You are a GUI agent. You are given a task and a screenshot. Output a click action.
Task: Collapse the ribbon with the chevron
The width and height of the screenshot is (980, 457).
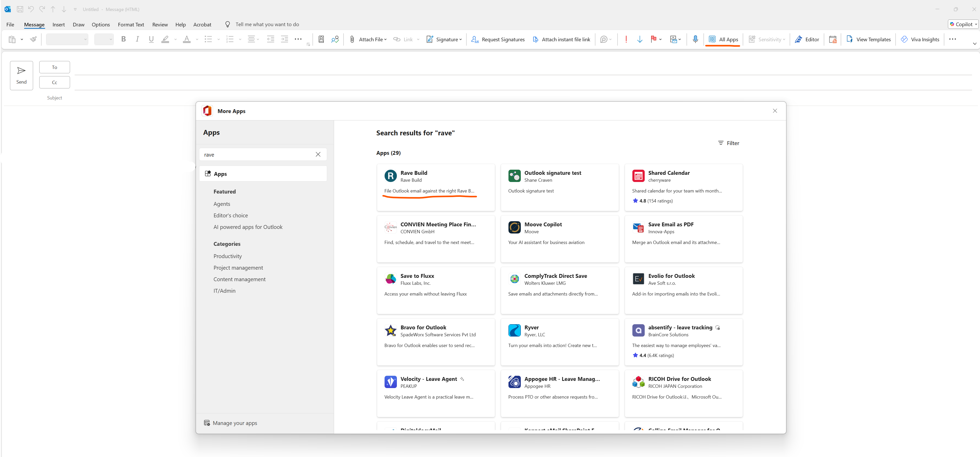point(975,44)
